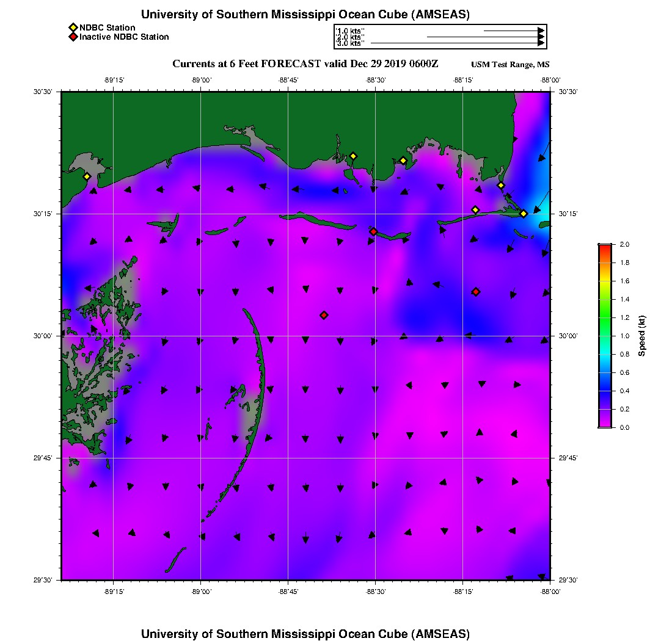Click the "USM Test Range, MS" label
The image size is (672, 641).
pos(510,65)
